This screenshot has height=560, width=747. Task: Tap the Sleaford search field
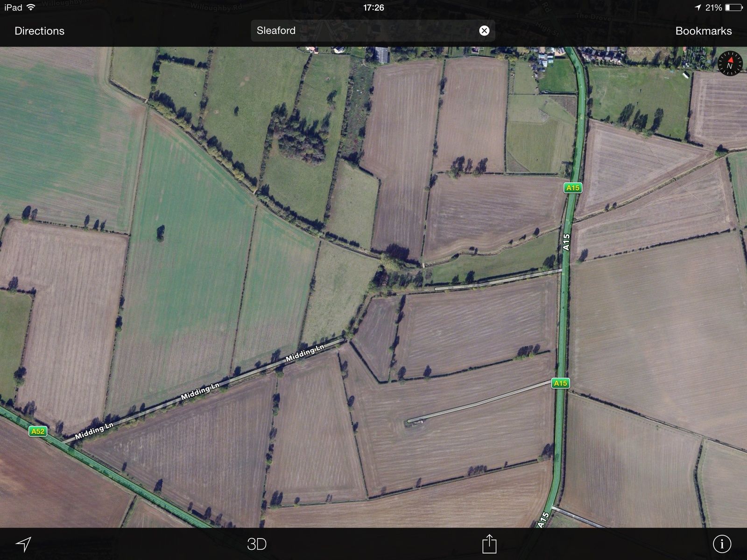click(x=373, y=31)
